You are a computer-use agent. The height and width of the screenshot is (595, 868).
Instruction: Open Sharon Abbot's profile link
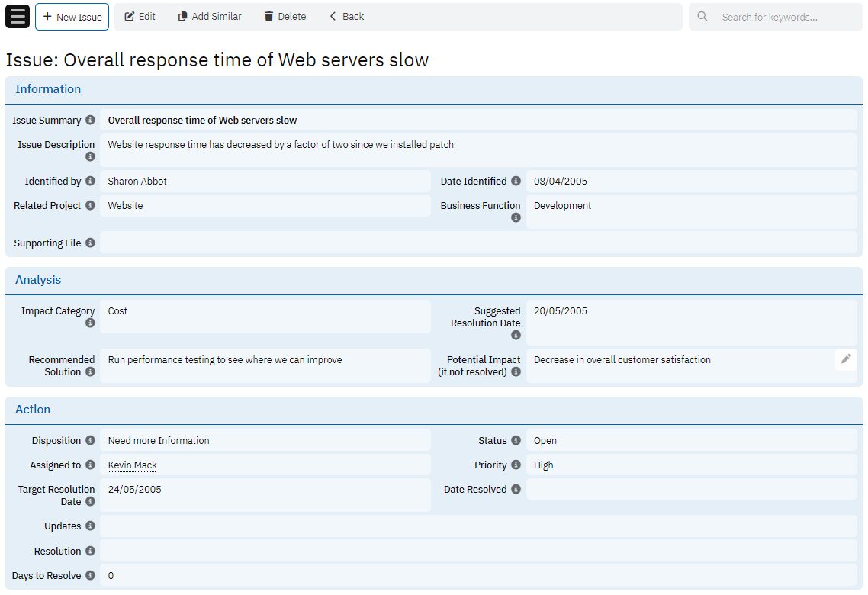pyautogui.click(x=137, y=182)
